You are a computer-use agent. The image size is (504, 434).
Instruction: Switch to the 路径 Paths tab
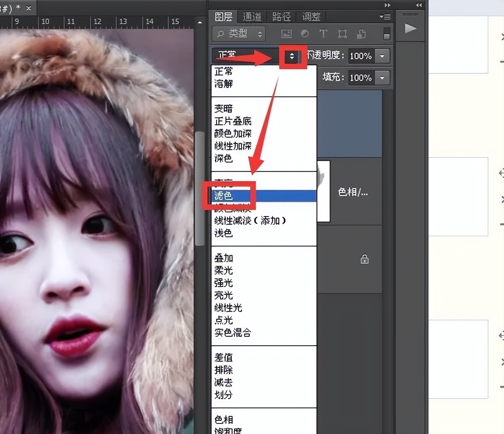click(281, 17)
